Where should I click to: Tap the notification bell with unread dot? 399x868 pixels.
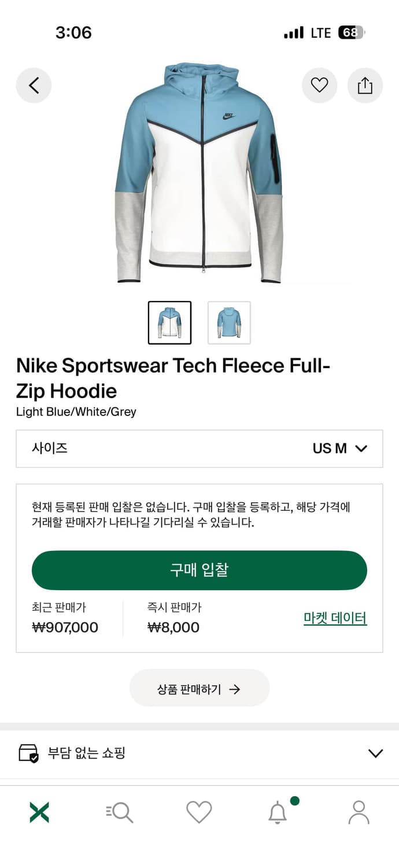pyautogui.click(x=279, y=812)
